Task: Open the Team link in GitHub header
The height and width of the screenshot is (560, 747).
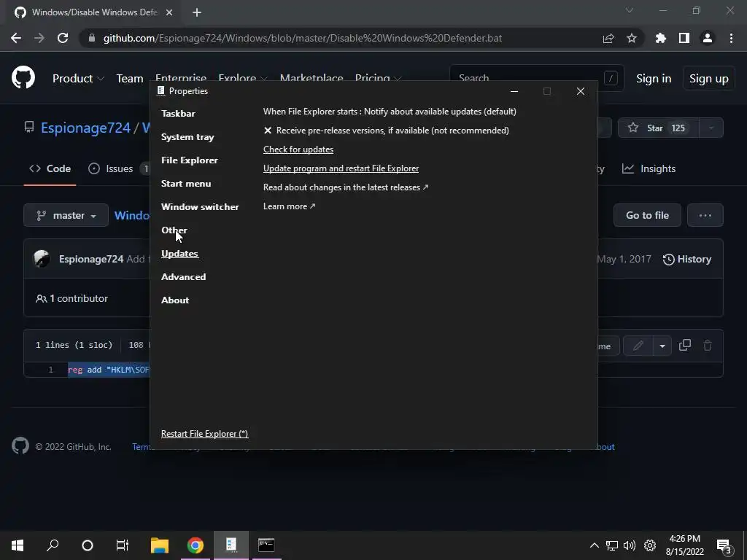Action: [x=130, y=79]
